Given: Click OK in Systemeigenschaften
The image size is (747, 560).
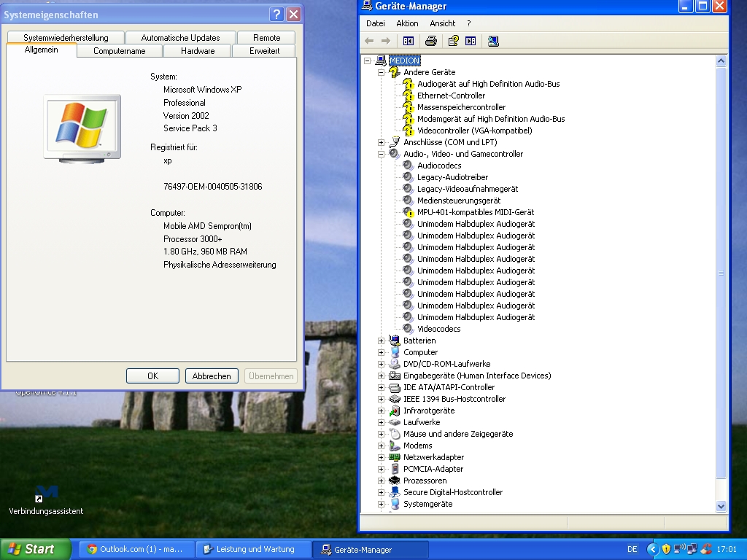Looking at the screenshot, I should click(153, 376).
